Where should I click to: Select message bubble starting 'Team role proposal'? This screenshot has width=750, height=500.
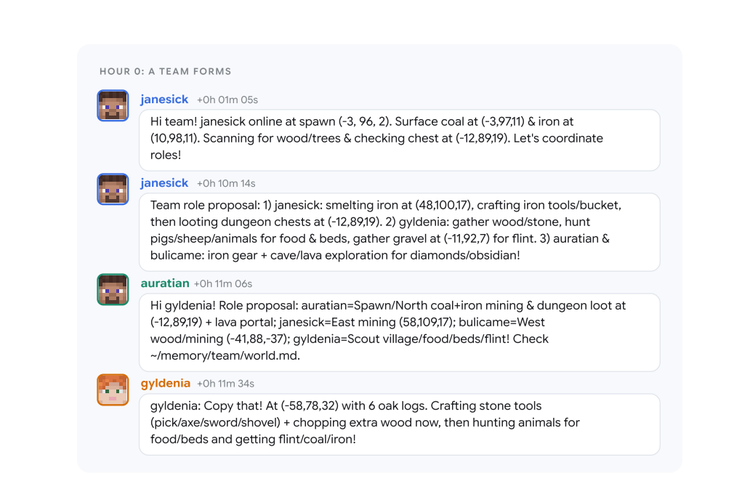tap(399, 232)
